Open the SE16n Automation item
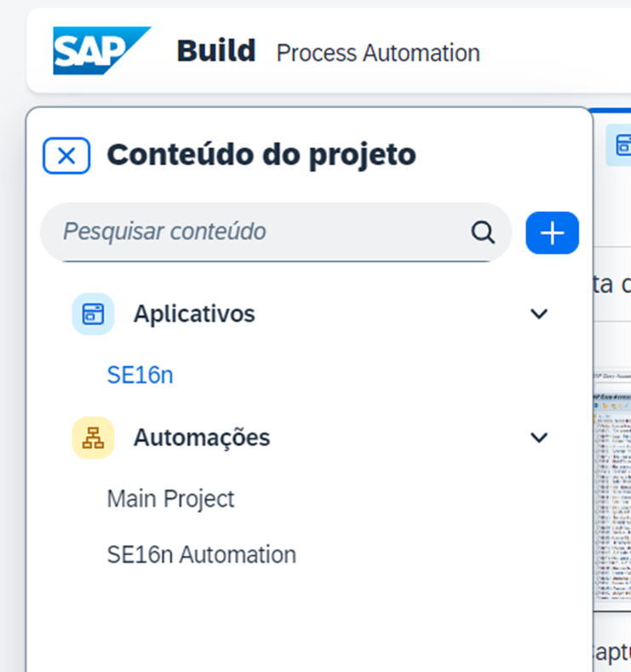Image resolution: width=631 pixels, height=672 pixels. [x=201, y=554]
